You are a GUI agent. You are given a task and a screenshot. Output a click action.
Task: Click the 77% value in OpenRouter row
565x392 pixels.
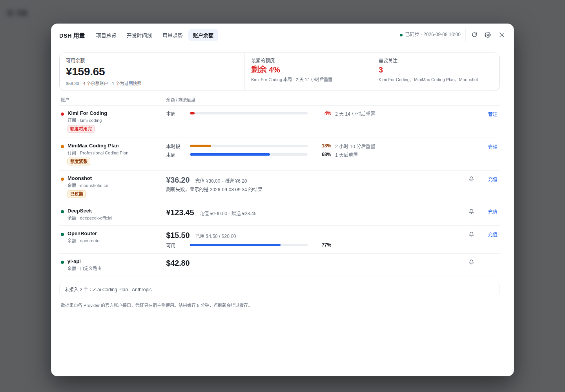pyautogui.click(x=326, y=245)
